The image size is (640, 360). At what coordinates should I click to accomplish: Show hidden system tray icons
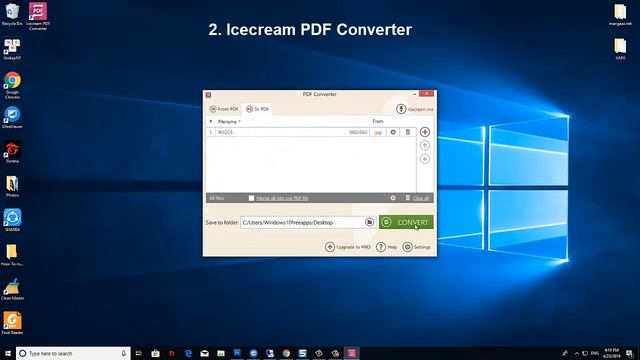(577, 353)
